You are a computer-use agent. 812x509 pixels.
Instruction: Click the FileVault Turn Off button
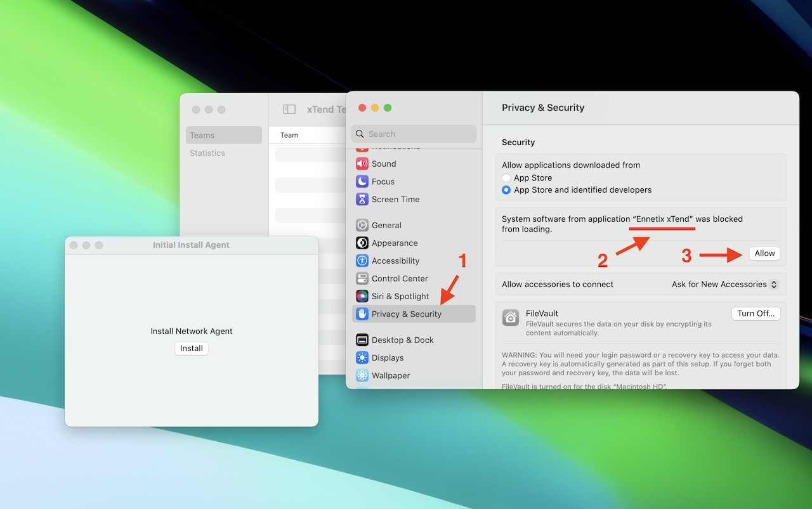point(756,314)
